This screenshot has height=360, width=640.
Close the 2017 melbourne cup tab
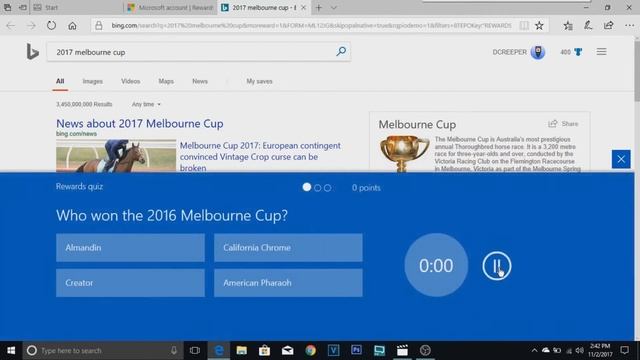tap(304, 7)
